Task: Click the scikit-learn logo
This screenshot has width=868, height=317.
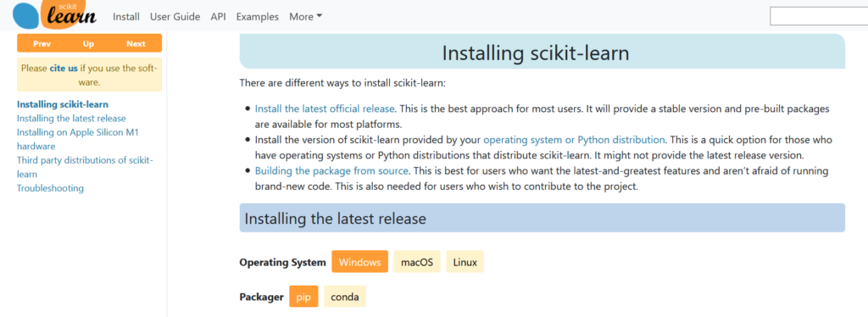Action: click(x=54, y=15)
